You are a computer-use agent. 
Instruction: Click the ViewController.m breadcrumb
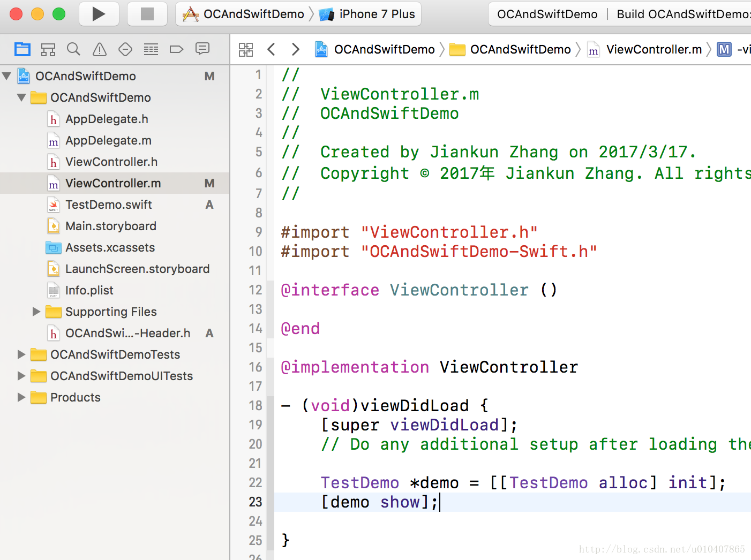(x=645, y=50)
